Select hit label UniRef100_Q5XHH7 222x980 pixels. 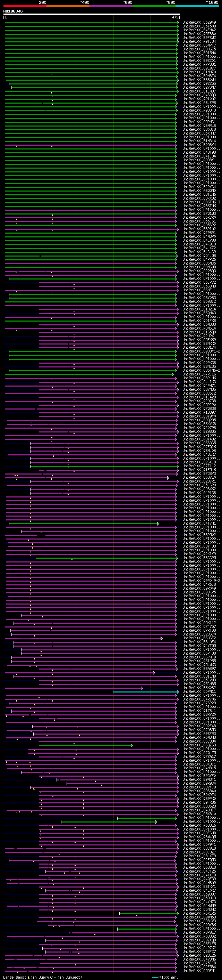click(199, 133)
